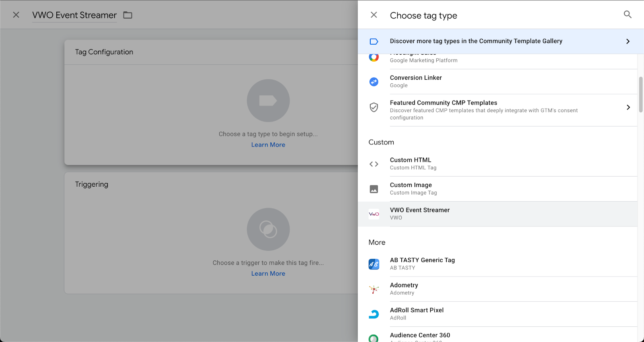Select Audience Center 360 tag
This screenshot has height=342, width=644.
pos(497,335)
